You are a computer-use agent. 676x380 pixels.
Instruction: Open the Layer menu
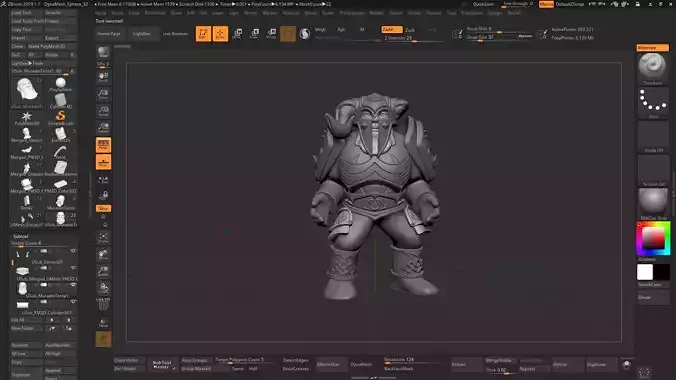(x=218, y=13)
